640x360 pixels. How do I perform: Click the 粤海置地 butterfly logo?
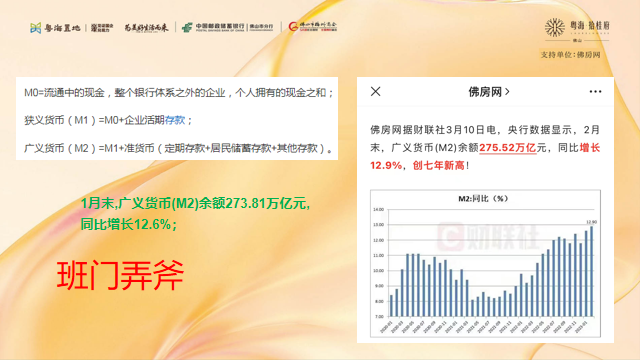(36, 28)
